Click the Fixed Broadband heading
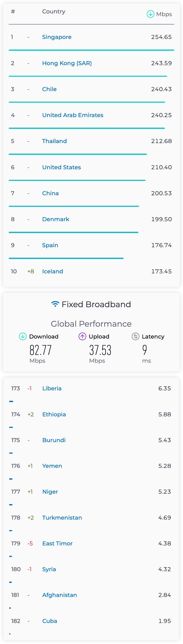This screenshot has width=183, height=644. (96, 304)
